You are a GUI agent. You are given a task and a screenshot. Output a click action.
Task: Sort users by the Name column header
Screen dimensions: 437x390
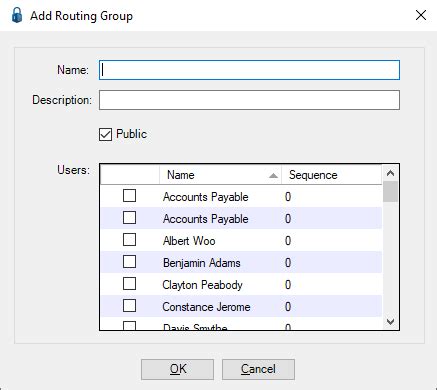(220, 175)
